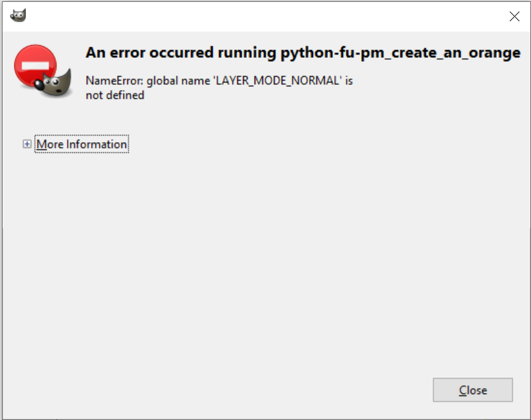Image resolution: width=531 pixels, height=420 pixels.
Task: Click the empty title bar area
Action: tap(257, 16)
